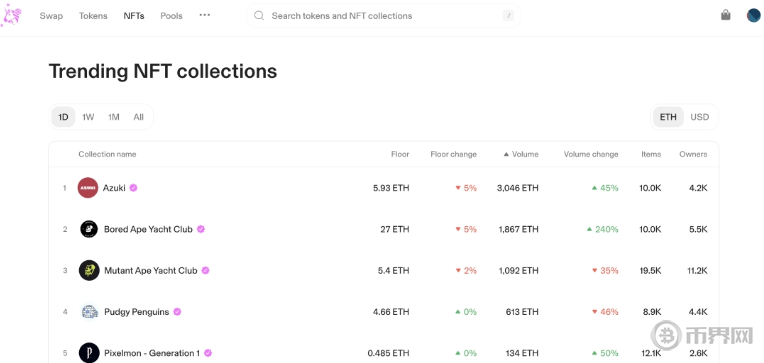Sort by Floor change column header
Screen dimensions: 764x363
454,154
